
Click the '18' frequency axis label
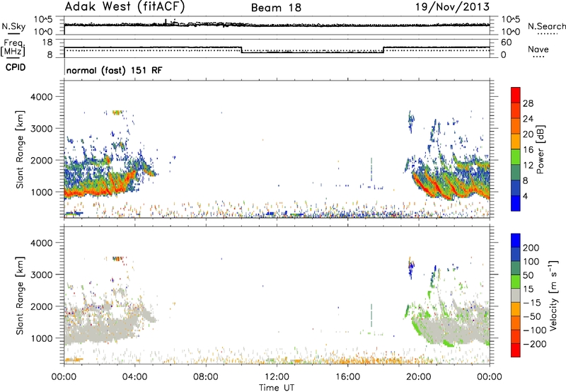(x=47, y=42)
